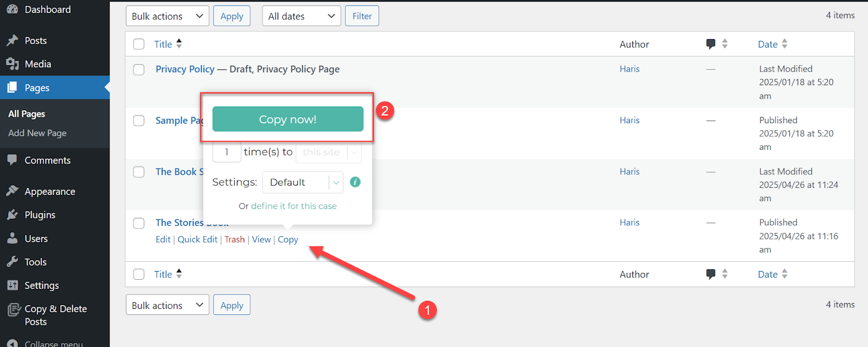This screenshot has height=347, width=868.
Task: Sort by comments icon in top header
Action: pyautogui.click(x=711, y=44)
